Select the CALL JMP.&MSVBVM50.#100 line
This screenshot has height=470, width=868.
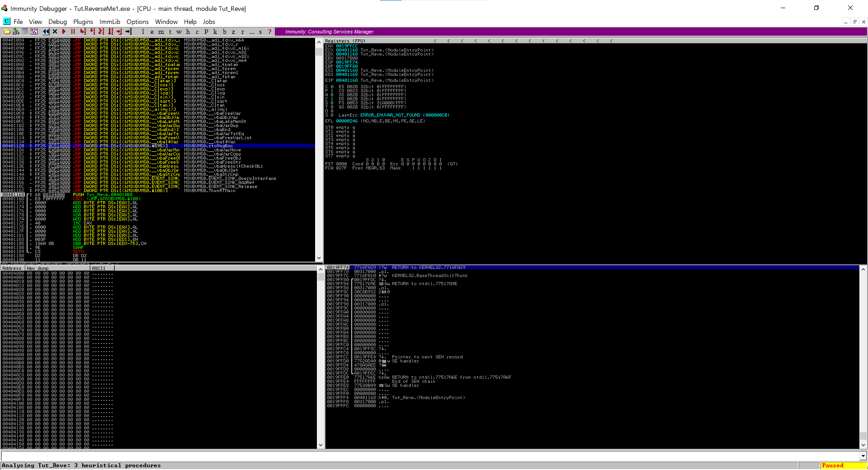coord(158,199)
